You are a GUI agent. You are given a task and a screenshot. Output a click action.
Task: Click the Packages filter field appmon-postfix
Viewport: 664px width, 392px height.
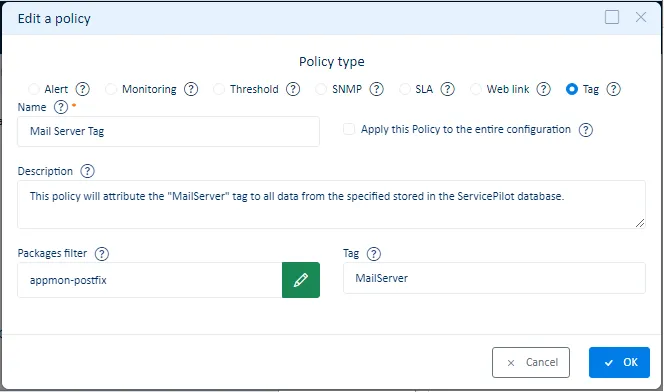point(150,280)
